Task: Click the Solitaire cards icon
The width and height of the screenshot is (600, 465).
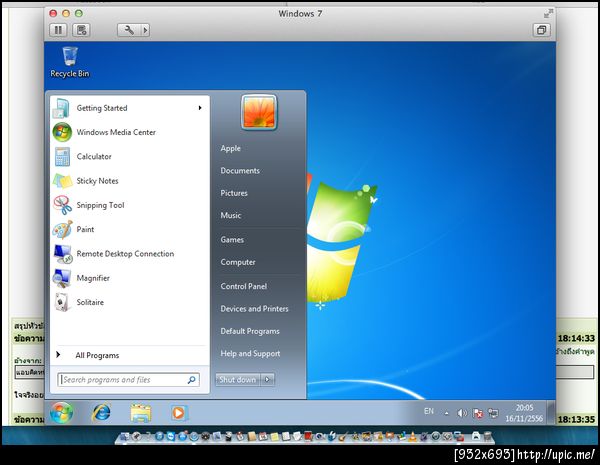Action: point(62,302)
